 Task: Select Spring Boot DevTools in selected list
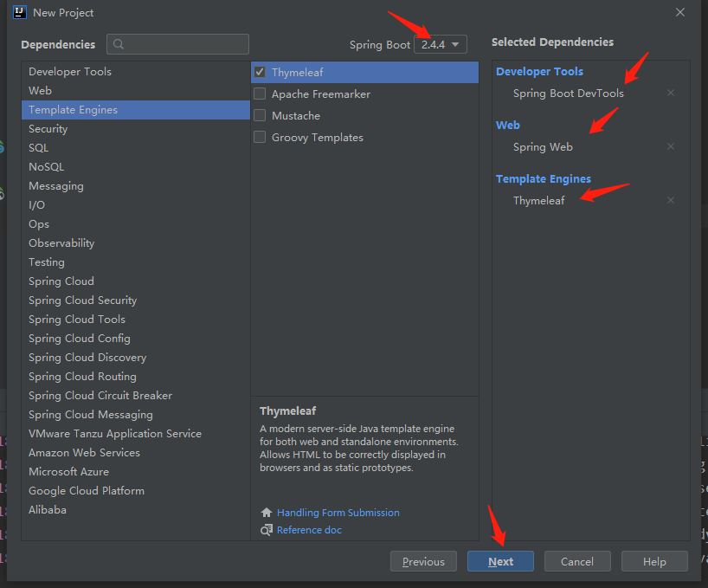click(x=569, y=93)
